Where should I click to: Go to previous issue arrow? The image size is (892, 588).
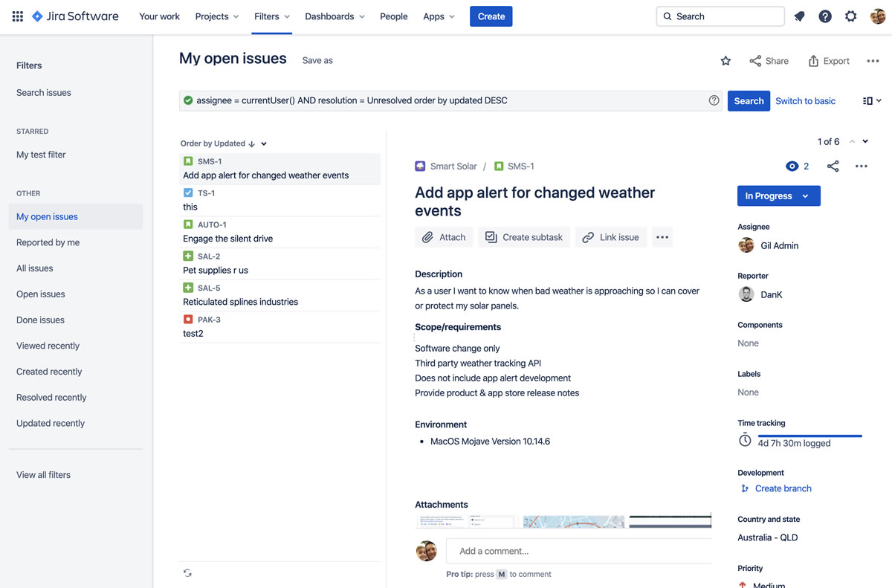click(x=852, y=141)
